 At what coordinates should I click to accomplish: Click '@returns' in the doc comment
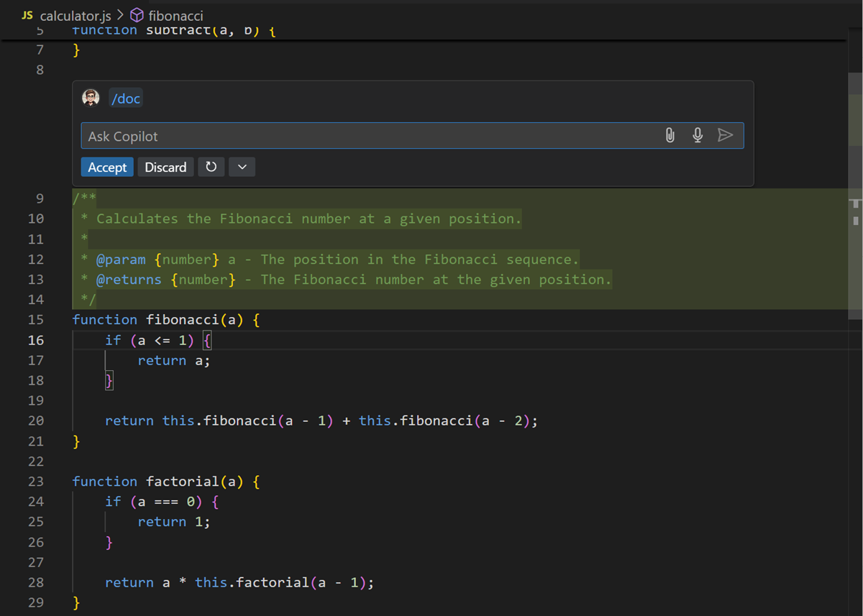pos(129,280)
